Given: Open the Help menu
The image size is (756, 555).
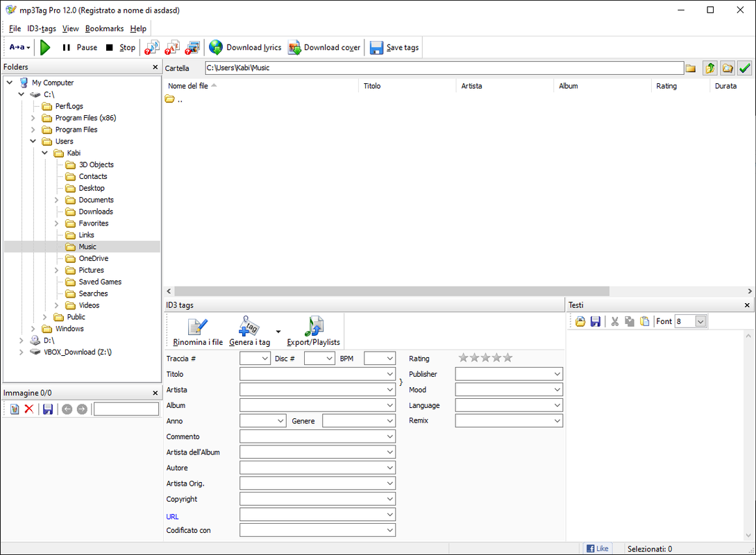Looking at the screenshot, I should click(138, 28).
